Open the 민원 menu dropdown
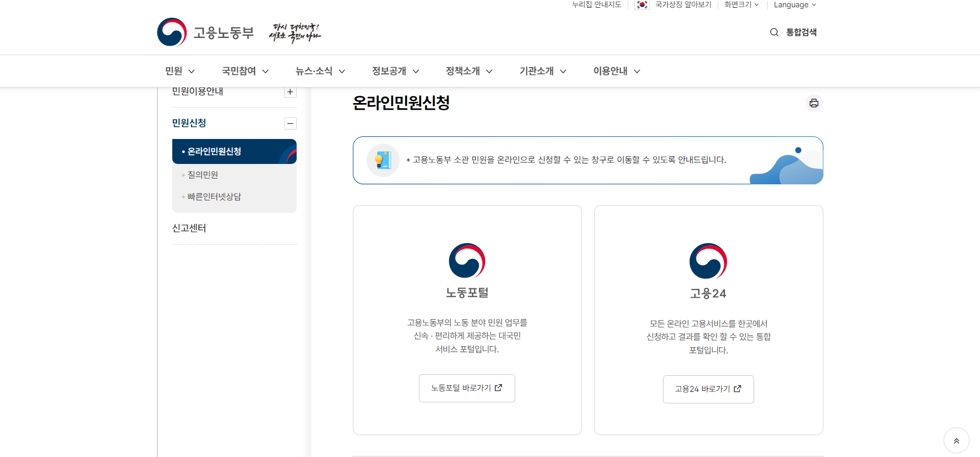980x457 pixels. [x=180, y=71]
